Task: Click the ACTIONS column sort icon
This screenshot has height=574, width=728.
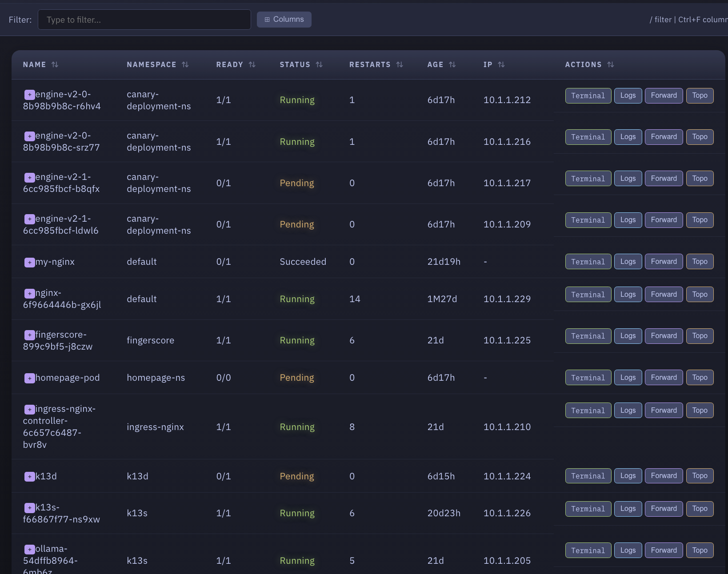Action: pos(610,65)
